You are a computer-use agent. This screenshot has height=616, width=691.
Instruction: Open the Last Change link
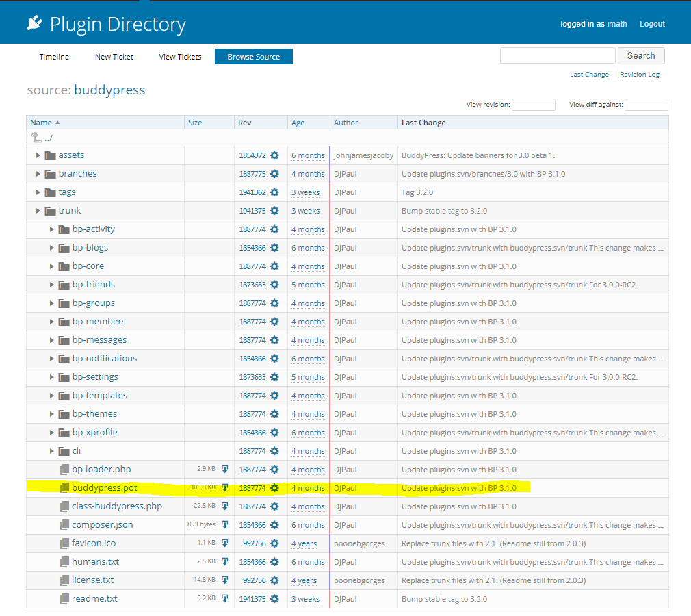click(x=589, y=75)
